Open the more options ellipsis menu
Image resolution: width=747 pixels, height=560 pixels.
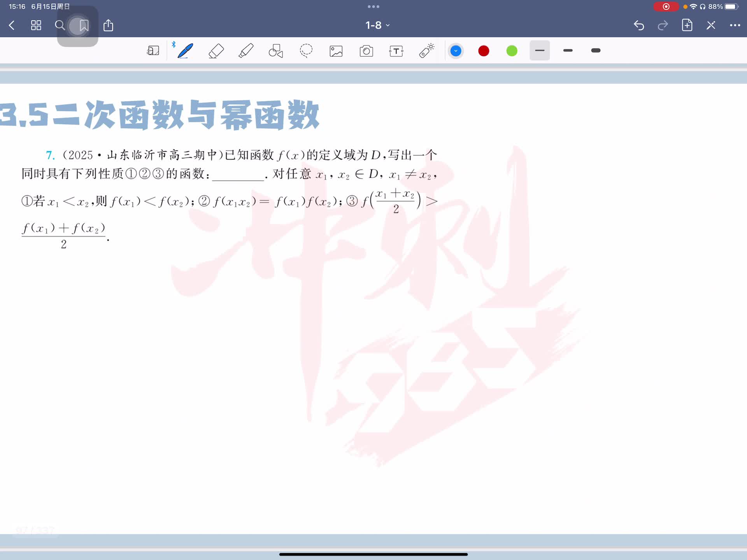735,25
